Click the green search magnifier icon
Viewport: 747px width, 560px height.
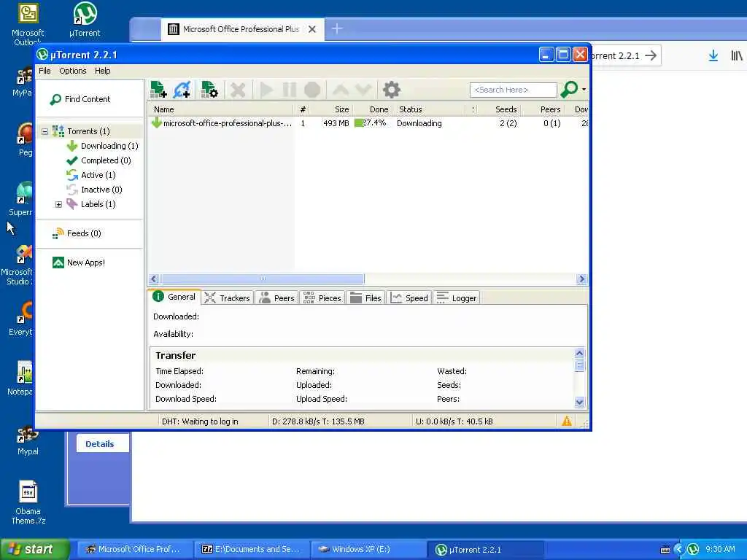click(x=569, y=89)
